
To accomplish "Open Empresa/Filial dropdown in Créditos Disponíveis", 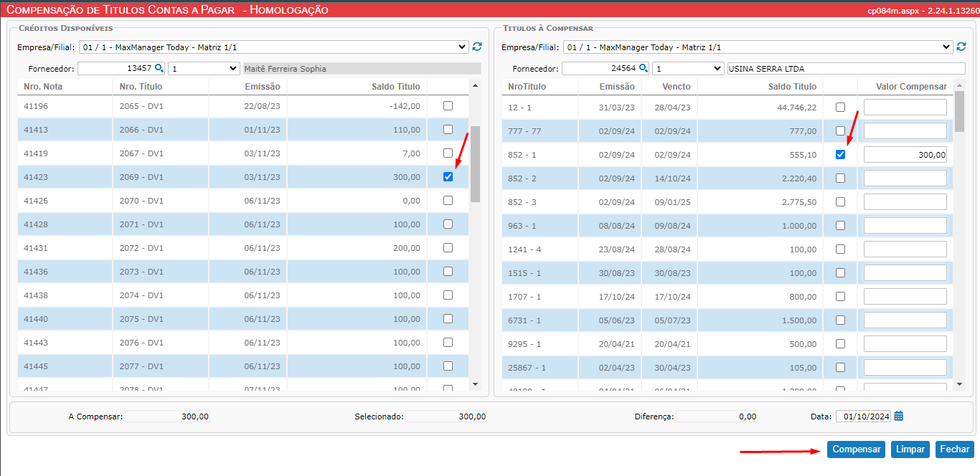I will click(x=273, y=47).
